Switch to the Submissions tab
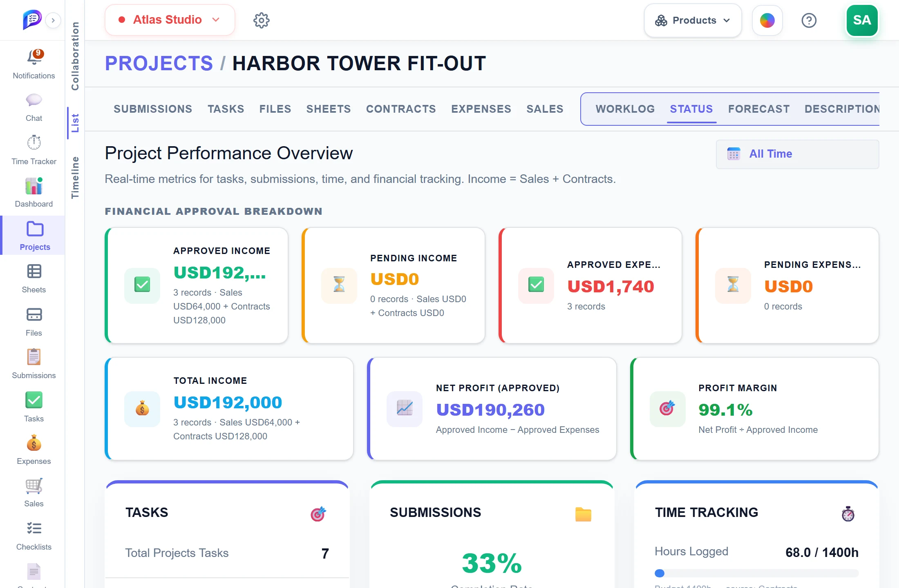The height and width of the screenshot is (588, 899). [153, 109]
